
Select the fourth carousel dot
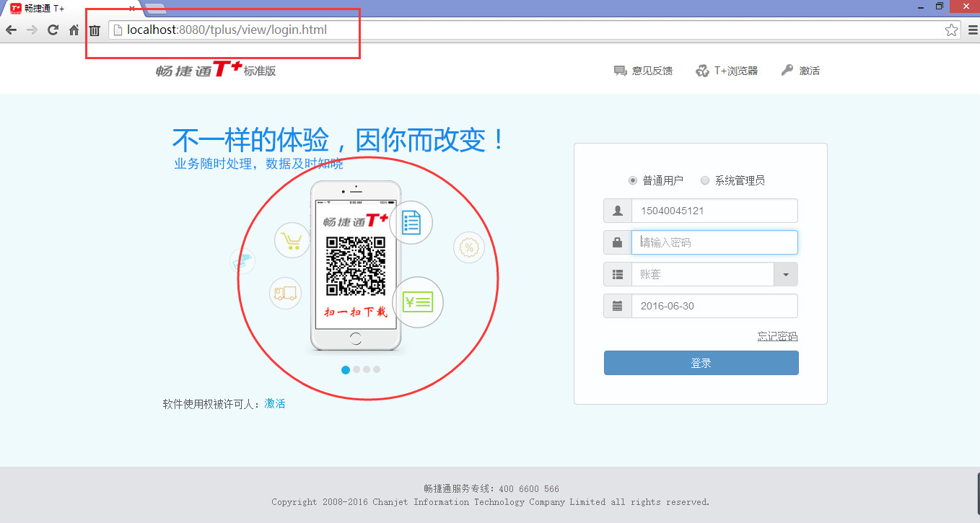pyautogui.click(x=377, y=369)
